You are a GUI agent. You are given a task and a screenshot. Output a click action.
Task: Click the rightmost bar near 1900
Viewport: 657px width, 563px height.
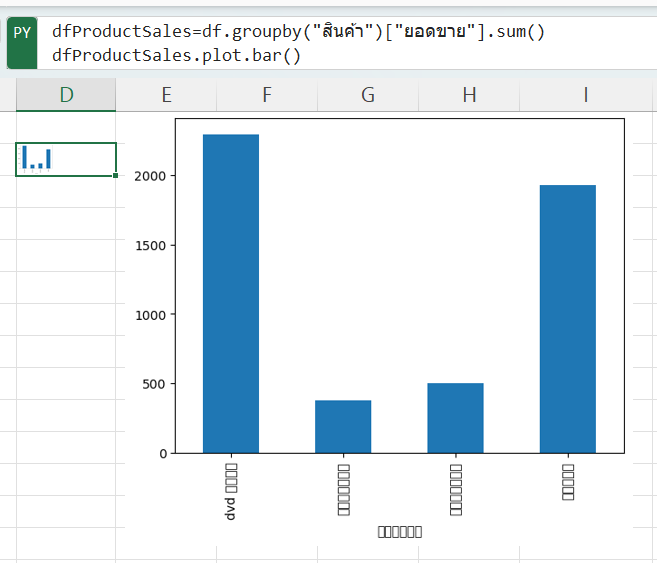coord(568,319)
